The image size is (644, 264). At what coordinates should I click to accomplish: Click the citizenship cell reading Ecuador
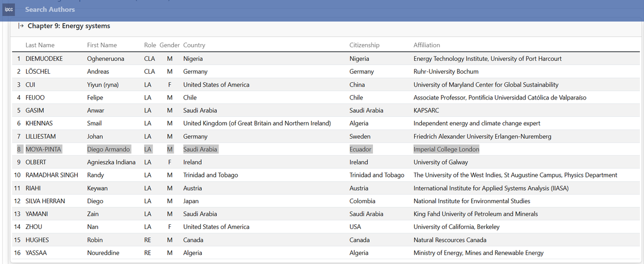click(x=361, y=149)
